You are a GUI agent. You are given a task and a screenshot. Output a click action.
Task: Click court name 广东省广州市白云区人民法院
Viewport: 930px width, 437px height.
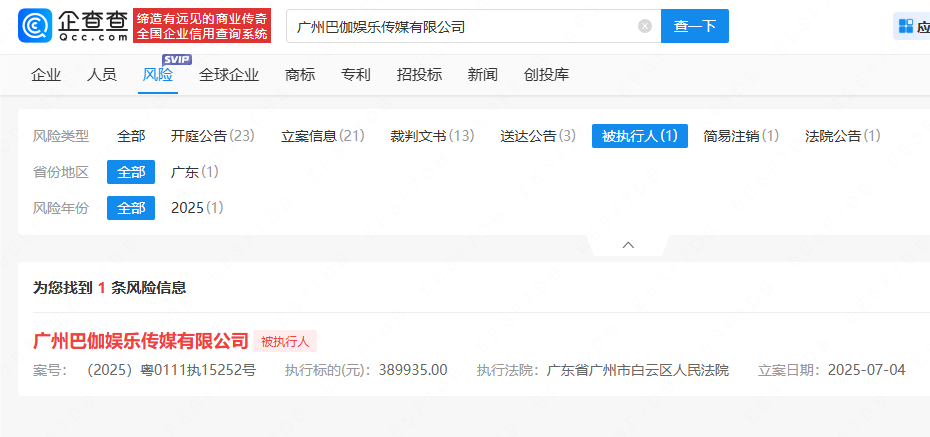[x=638, y=371]
